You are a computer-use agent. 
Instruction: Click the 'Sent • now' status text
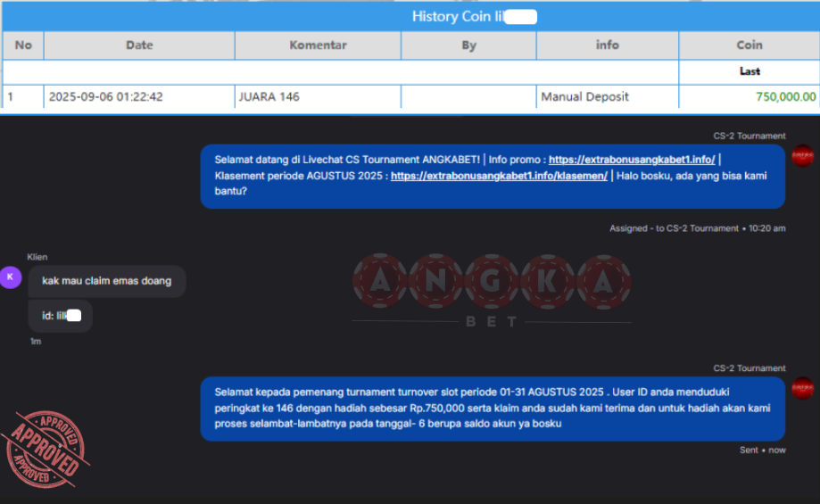(763, 450)
